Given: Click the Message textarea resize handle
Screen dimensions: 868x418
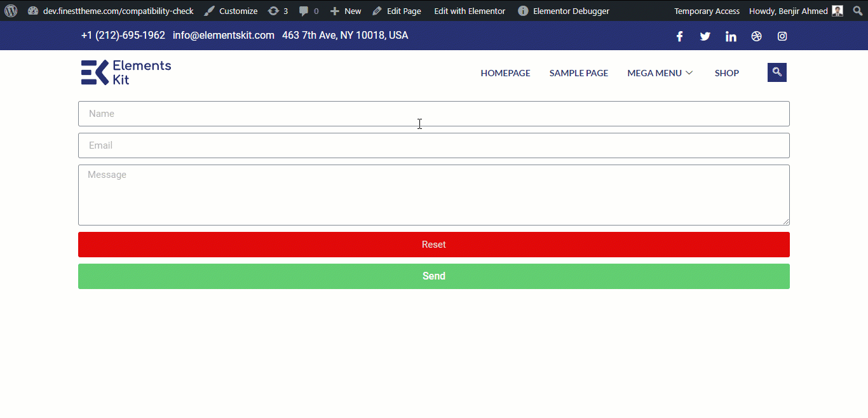Looking at the screenshot, I should point(786,222).
